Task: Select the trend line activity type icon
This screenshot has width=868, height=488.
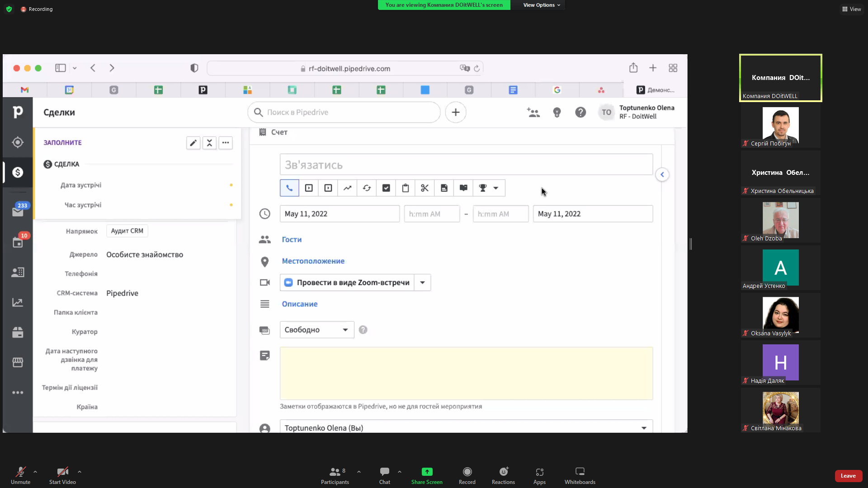Action: pyautogui.click(x=347, y=188)
